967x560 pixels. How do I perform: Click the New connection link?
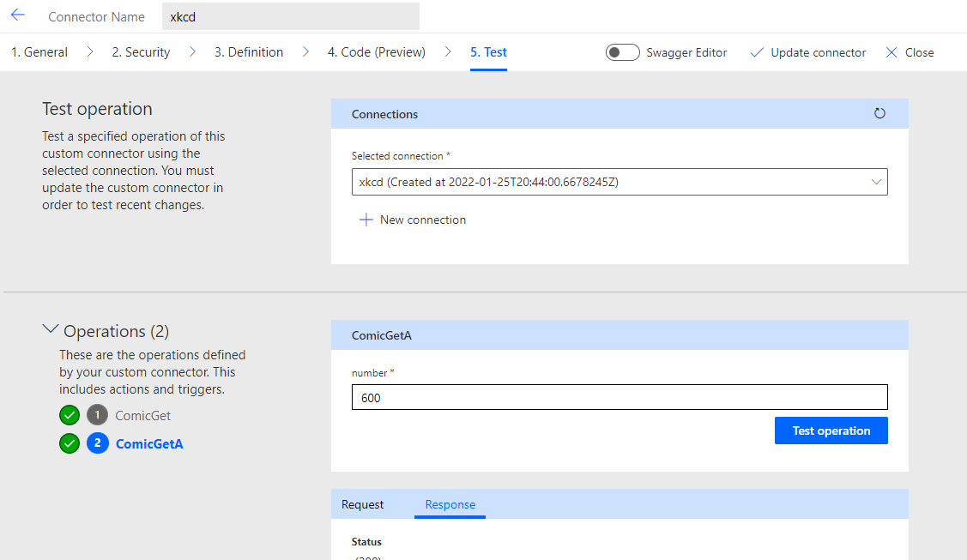422,220
